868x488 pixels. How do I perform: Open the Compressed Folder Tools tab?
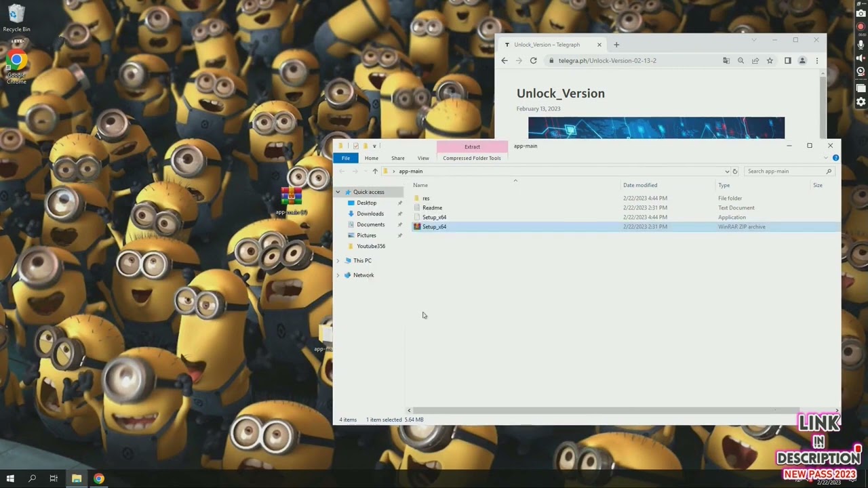[472, 158]
